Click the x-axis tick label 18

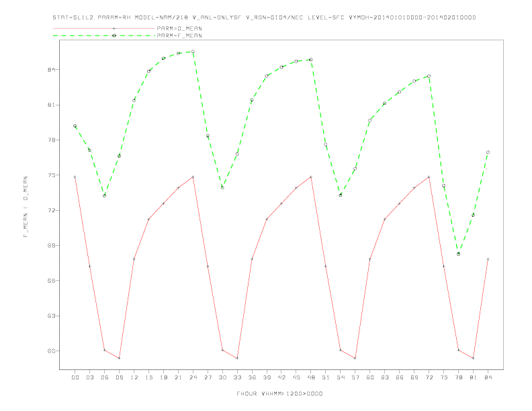pyautogui.click(x=163, y=377)
